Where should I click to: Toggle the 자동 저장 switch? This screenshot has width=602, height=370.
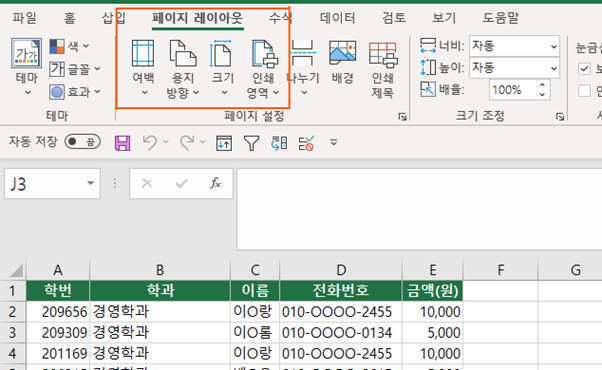coord(83,142)
